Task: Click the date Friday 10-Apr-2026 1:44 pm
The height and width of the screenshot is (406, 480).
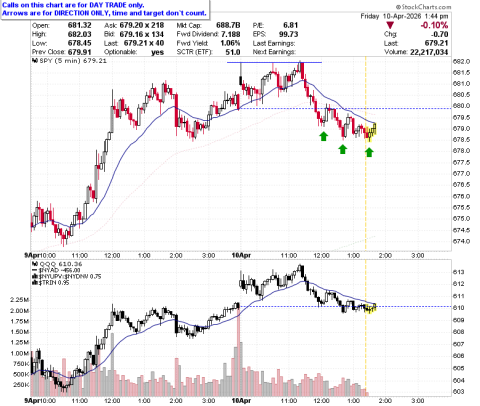Action: (404, 16)
